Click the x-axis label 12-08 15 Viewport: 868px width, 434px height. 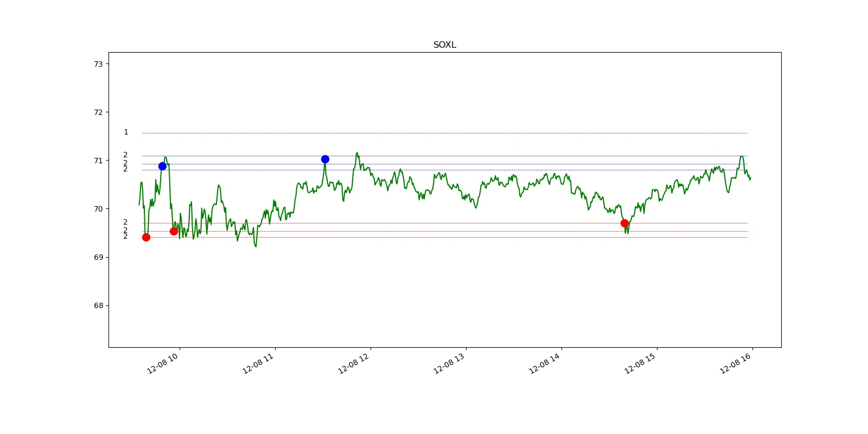[x=640, y=363]
